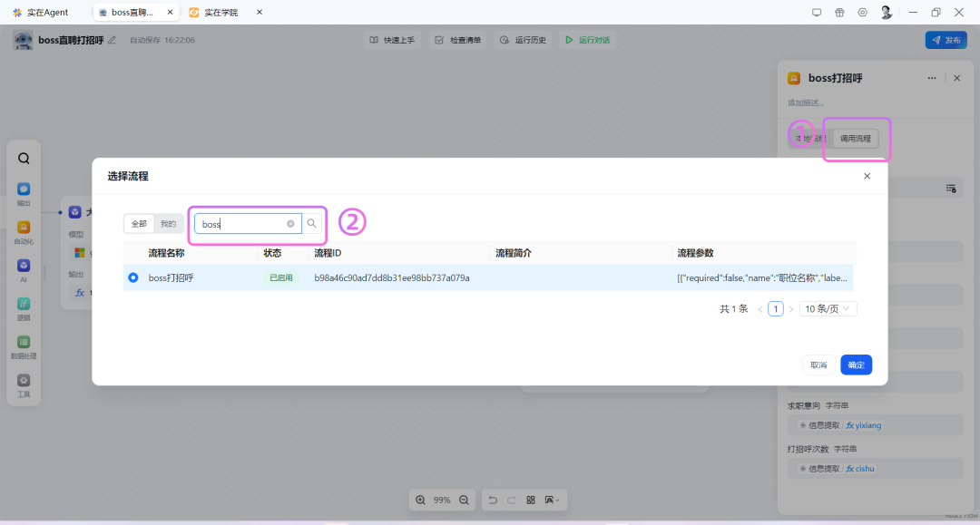Go to the previous results page
The image size is (980, 525).
coord(760,309)
